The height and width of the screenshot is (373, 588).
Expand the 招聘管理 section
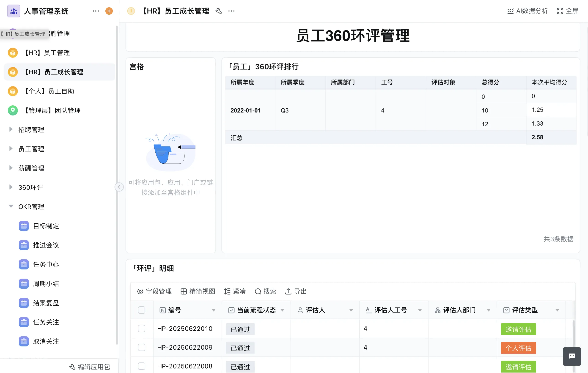click(11, 130)
